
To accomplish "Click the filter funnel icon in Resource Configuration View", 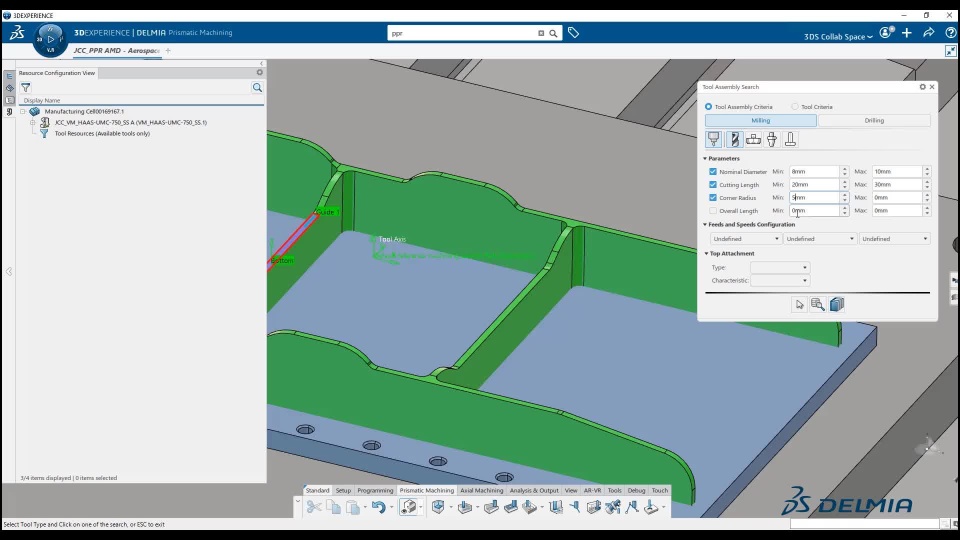I will pyautogui.click(x=26, y=88).
